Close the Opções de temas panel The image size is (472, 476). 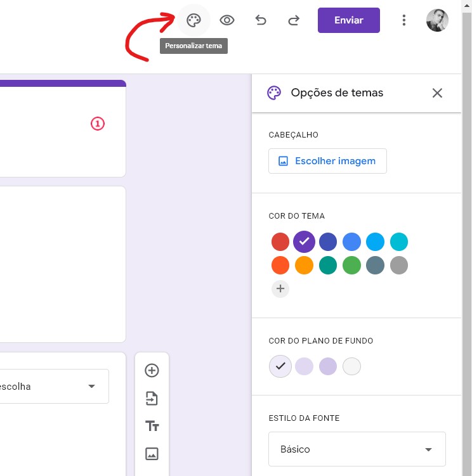[437, 93]
